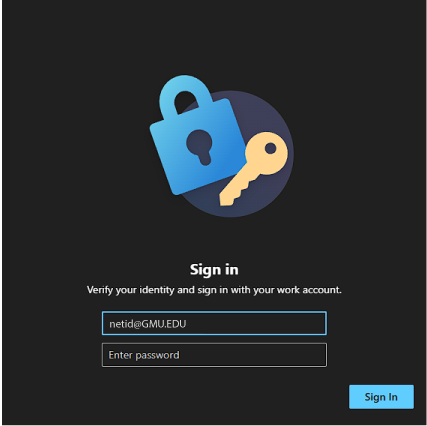
Task: Click the round head of the golden key
Action: [267, 153]
